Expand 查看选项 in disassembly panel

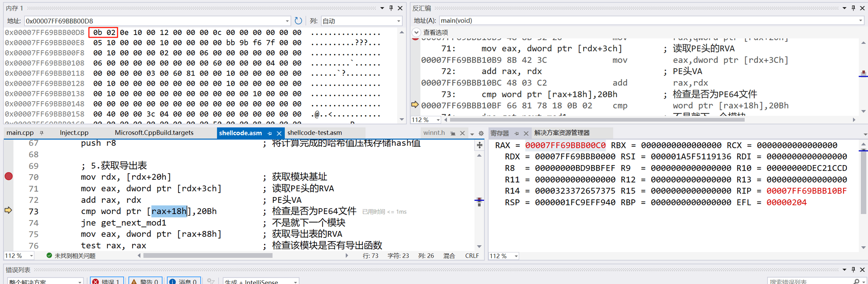pos(416,32)
